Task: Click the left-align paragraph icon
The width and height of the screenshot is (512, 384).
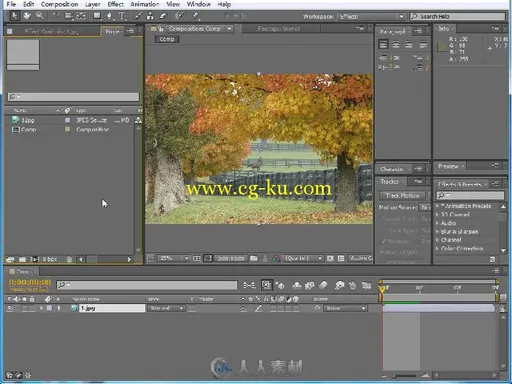Action: 383,44
